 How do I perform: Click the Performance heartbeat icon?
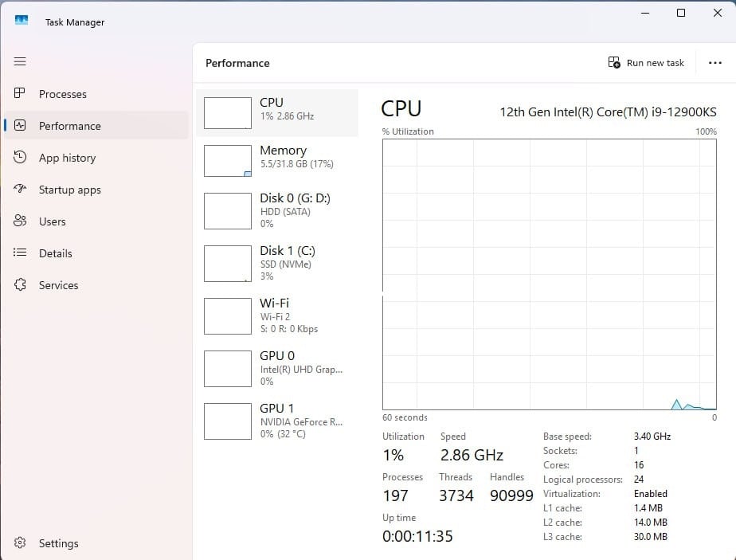pos(21,126)
